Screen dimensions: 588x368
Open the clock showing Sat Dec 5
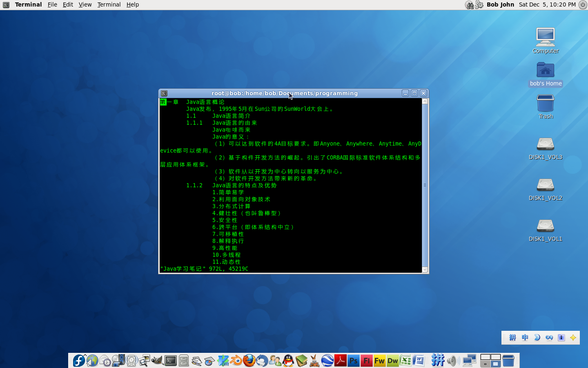(547, 4)
